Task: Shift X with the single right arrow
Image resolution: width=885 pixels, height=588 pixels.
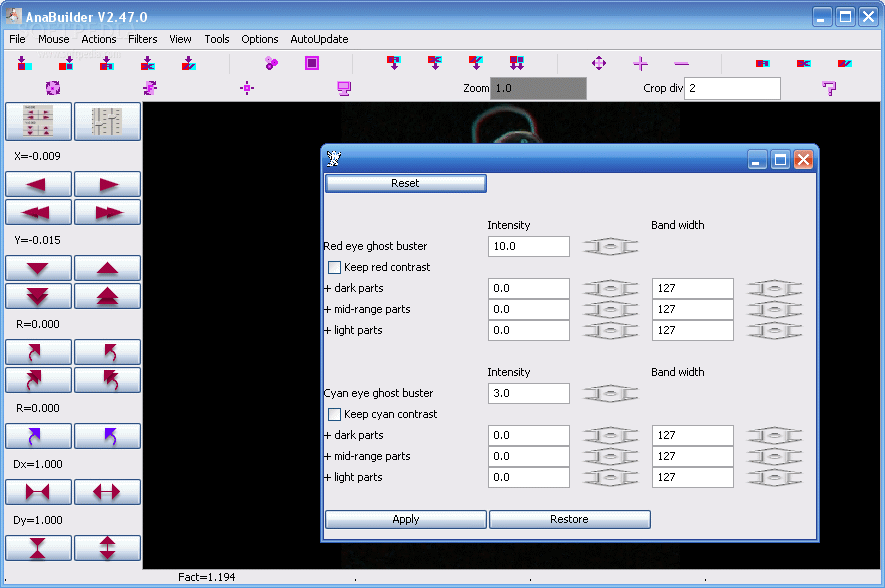Action: tap(107, 184)
